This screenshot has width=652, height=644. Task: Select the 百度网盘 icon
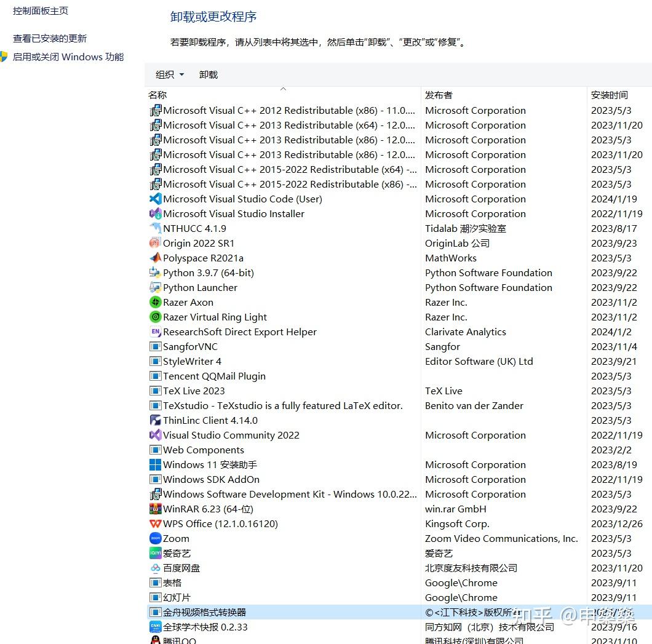[x=155, y=568]
